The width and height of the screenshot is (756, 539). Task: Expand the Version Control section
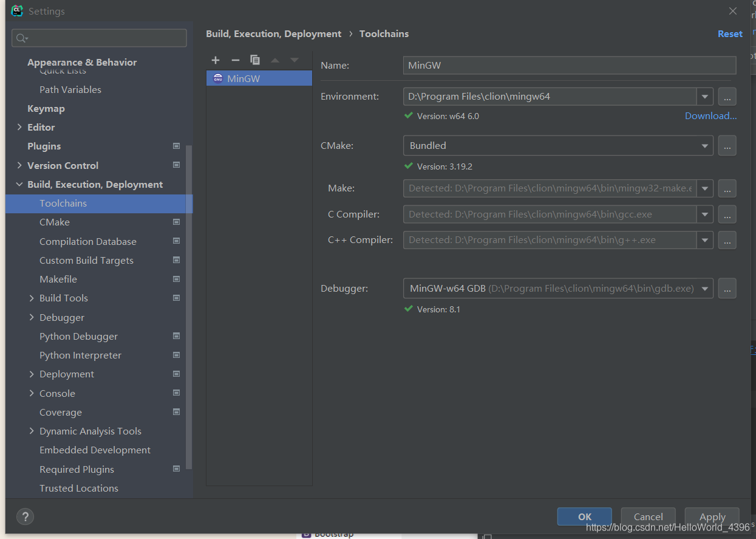19,165
